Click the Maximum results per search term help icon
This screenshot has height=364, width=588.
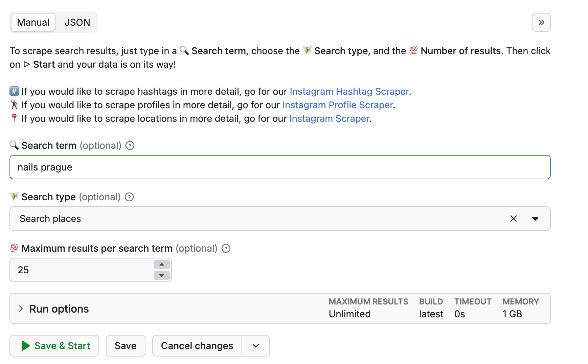coord(226,248)
